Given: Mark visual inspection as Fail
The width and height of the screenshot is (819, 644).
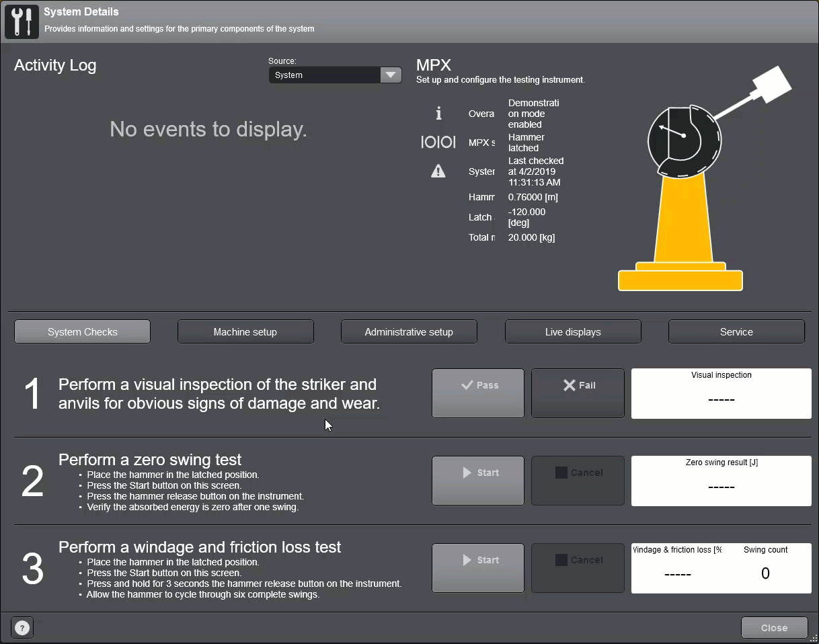Looking at the screenshot, I should pyautogui.click(x=578, y=393).
